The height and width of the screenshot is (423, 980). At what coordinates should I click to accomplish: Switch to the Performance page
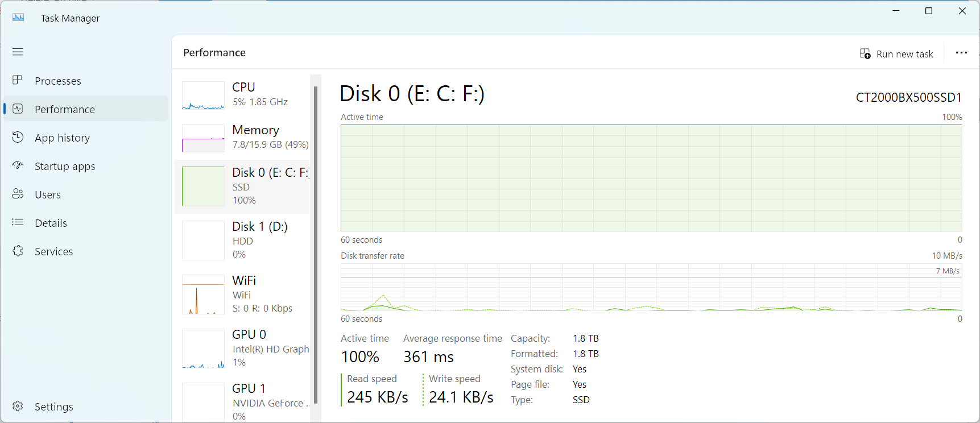pos(64,109)
